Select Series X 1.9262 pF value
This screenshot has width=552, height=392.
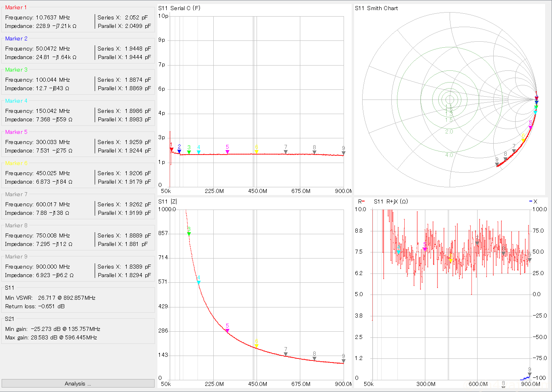(138, 204)
